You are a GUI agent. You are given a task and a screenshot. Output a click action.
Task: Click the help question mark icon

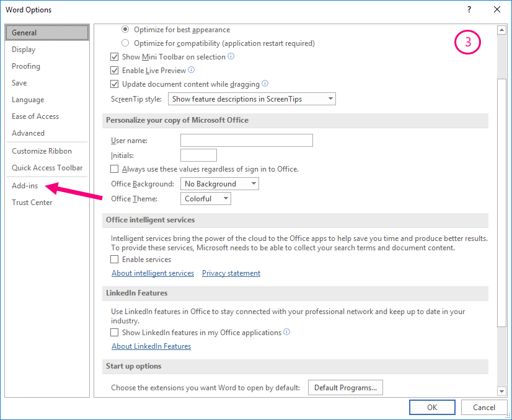pos(469,9)
